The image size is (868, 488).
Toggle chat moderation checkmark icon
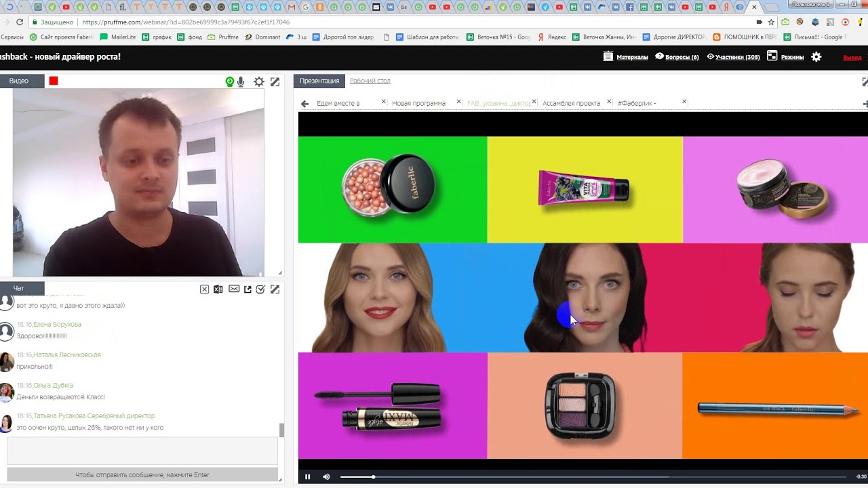pos(260,289)
